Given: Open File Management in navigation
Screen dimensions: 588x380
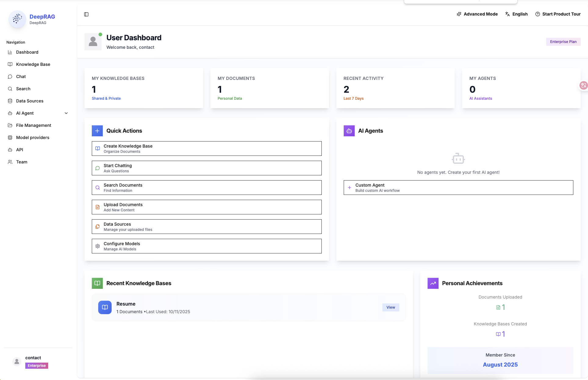Looking at the screenshot, I should (34, 125).
